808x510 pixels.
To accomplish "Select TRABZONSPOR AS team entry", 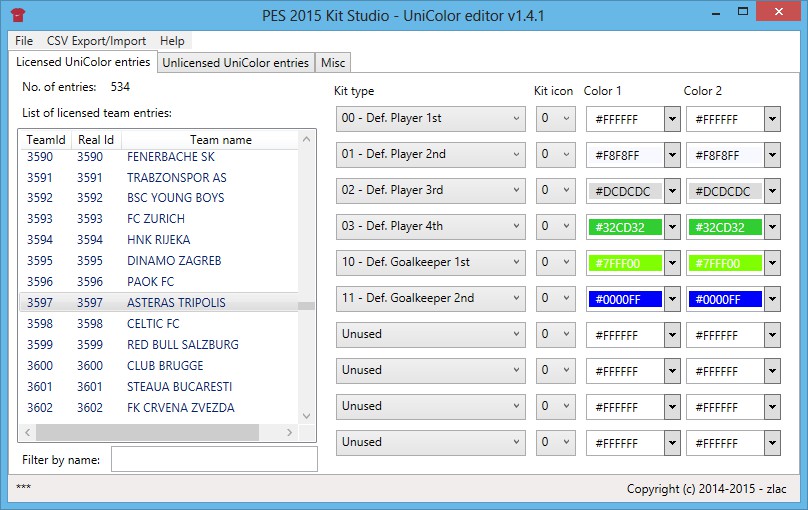I will (x=159, y=178).
